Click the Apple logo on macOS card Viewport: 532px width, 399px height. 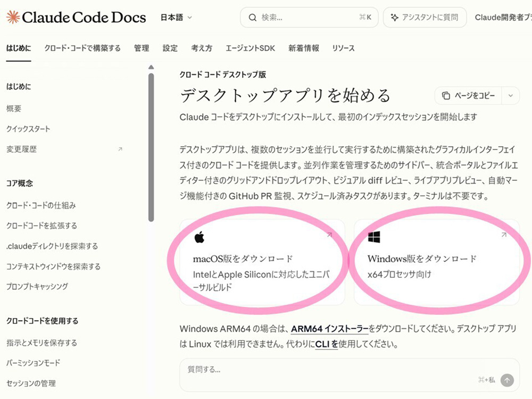click(199, 237)
